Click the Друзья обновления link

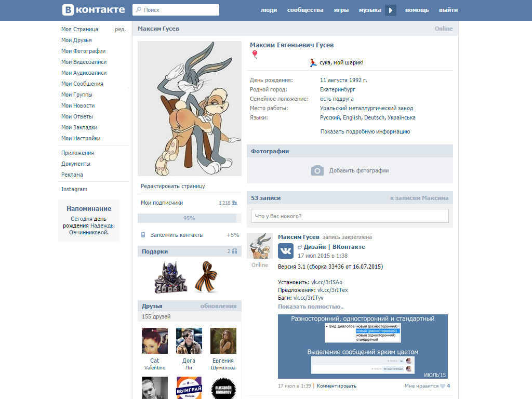[219, 306]
